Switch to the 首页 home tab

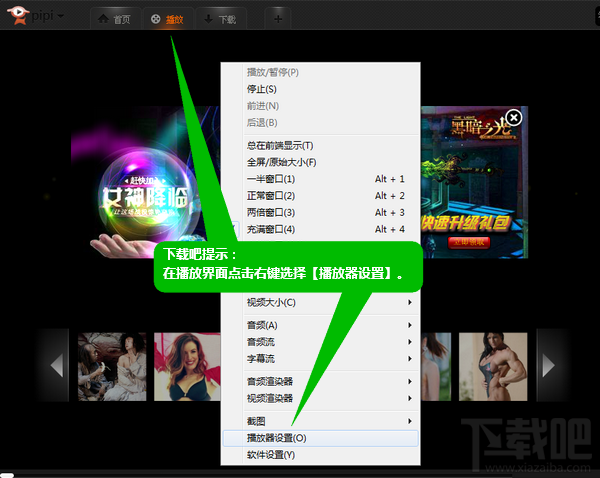pos(114,19)
